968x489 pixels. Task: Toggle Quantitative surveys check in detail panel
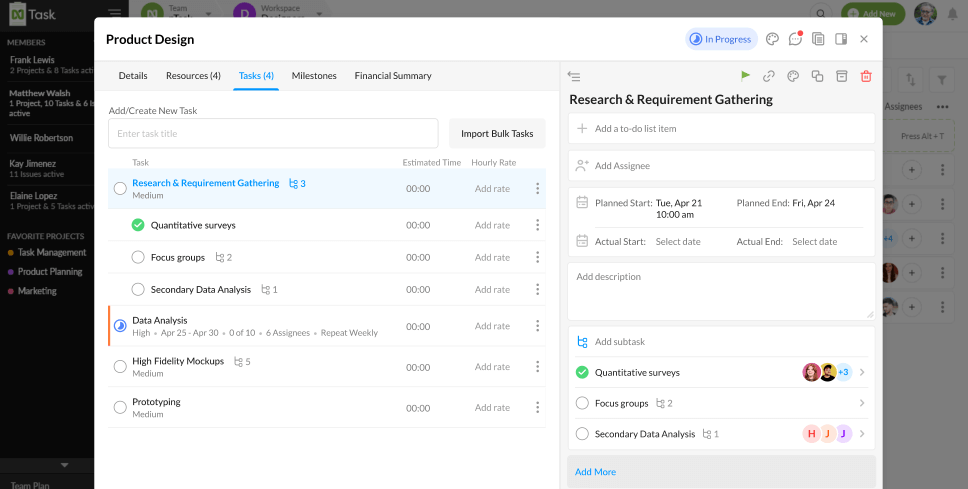(582, 372)
